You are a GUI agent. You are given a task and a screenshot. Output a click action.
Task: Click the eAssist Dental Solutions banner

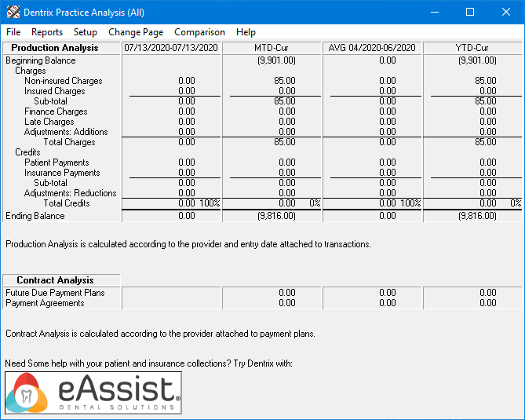pyautogui.click(x=93, y=393)
